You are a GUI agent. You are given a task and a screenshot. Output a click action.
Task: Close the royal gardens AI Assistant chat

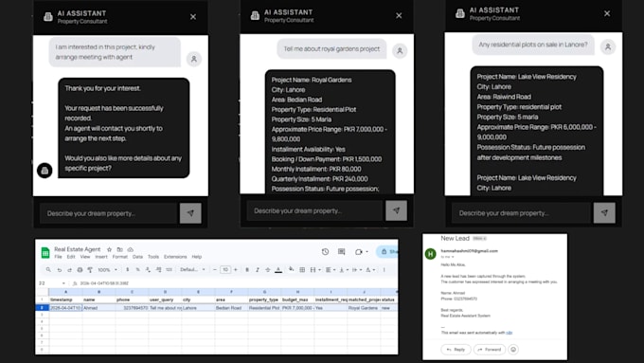(399, 15)
